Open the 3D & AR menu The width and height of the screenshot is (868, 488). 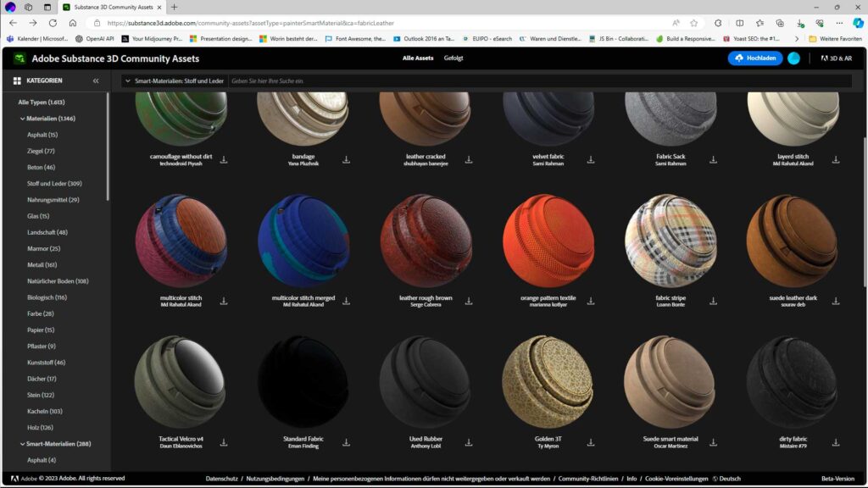(x=837, y=58)
